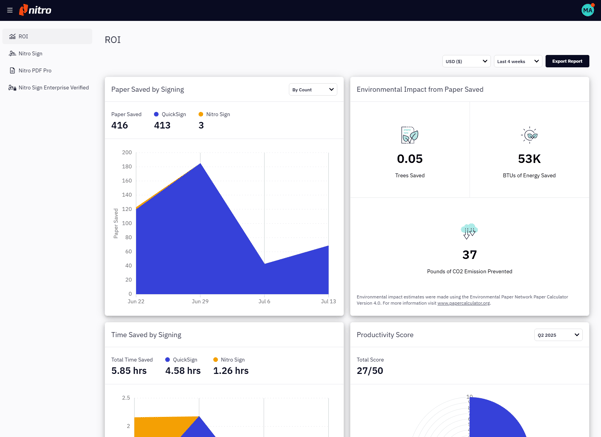
Task: Open the USD ($) currency dropdown
Action: (467, 61)
